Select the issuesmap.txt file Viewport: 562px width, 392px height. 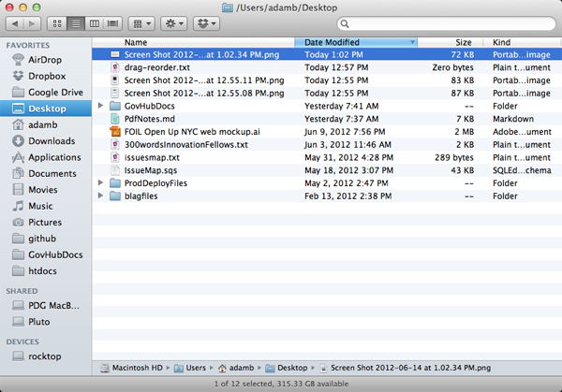click(327, 157)
